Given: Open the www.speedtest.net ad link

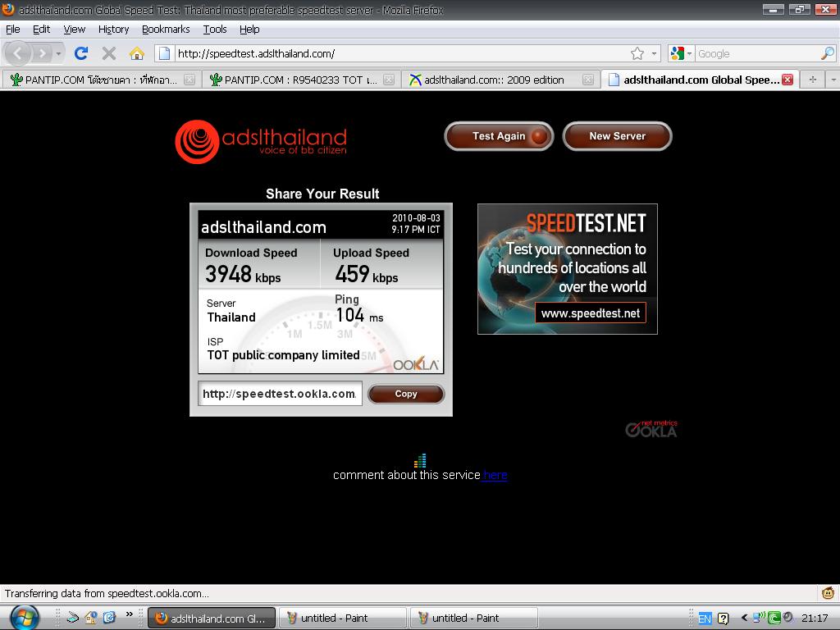Looking at the screenshot, I should [591, 313].
